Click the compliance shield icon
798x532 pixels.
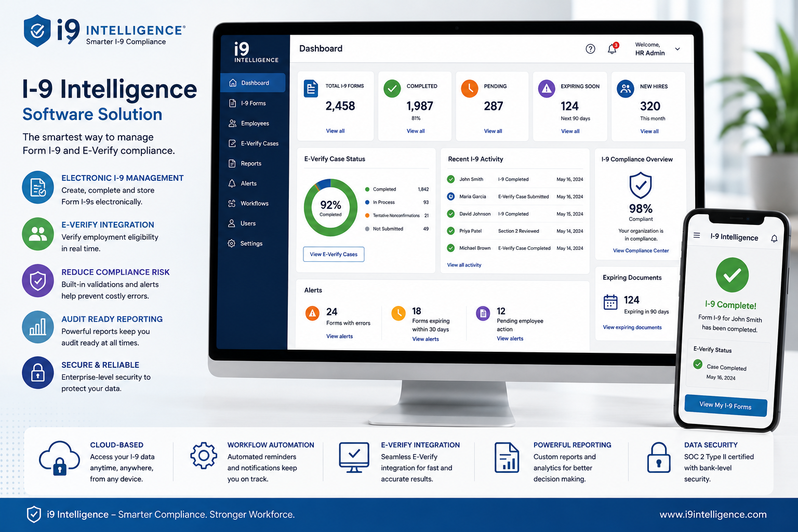(x=641, y=185)
